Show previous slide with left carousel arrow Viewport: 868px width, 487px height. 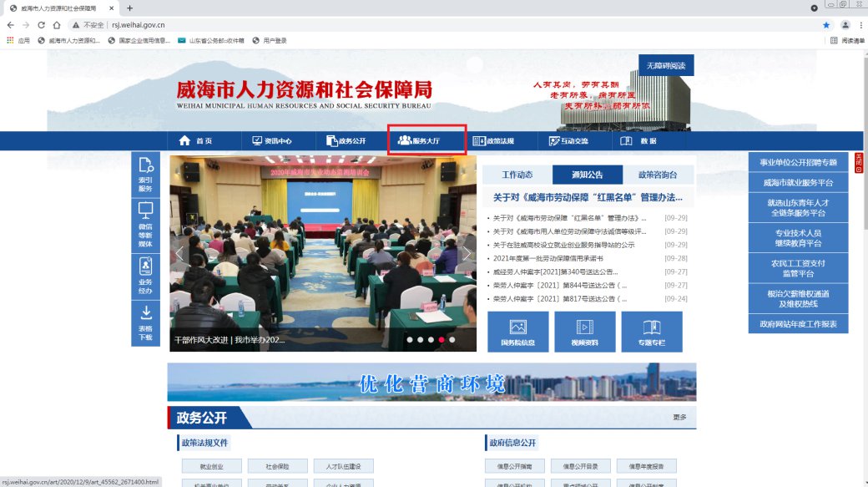click(x=179, y=254)
